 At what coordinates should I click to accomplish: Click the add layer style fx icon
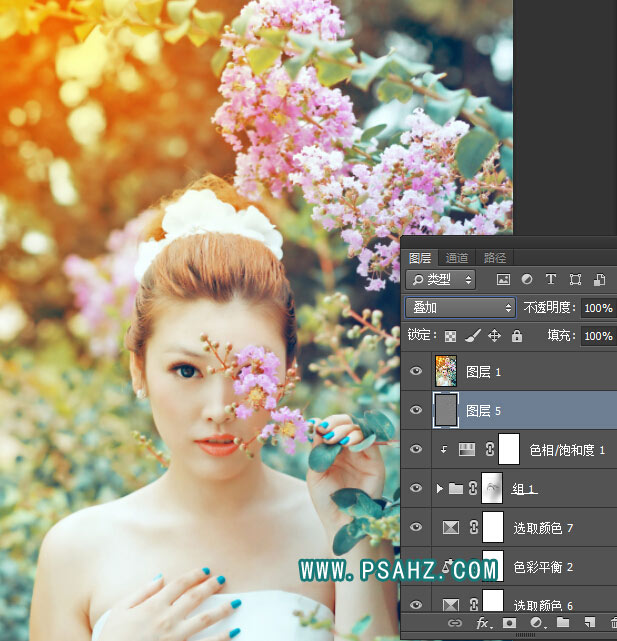click(483, 623)
